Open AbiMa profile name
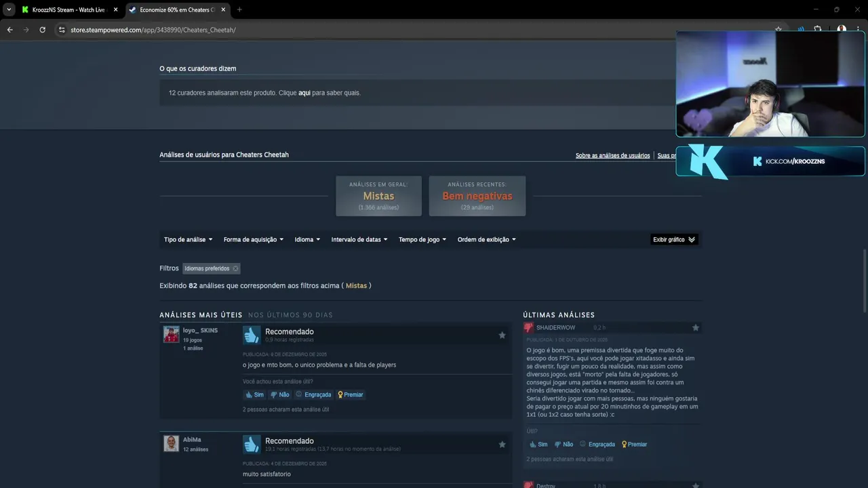 point(192,440)
